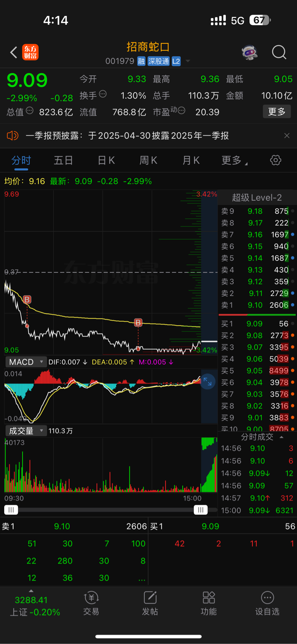297x644 pixels.
Task: Select the 卖1 row at 9.10
Action: 258,305
